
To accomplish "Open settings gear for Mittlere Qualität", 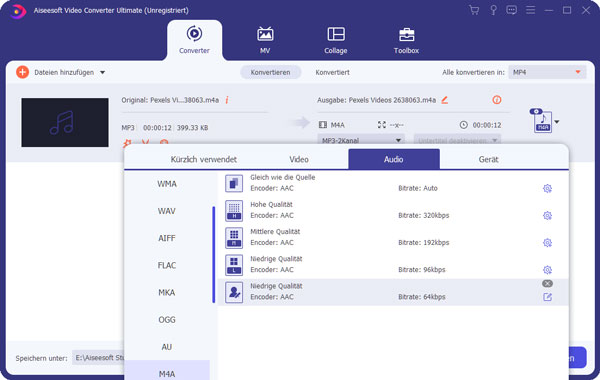I will (x=548, y=243).
